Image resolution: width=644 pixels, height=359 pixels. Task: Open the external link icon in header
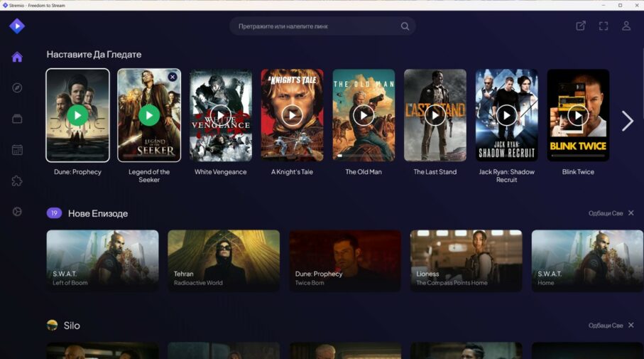click(x=581, y=26)
